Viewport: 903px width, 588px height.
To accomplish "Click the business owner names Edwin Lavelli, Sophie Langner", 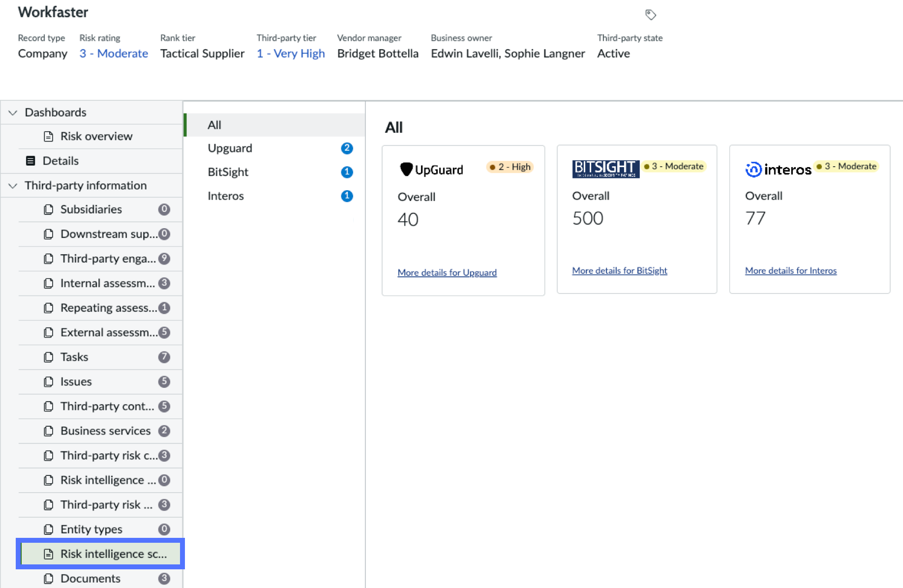I will tap(508, 54).
